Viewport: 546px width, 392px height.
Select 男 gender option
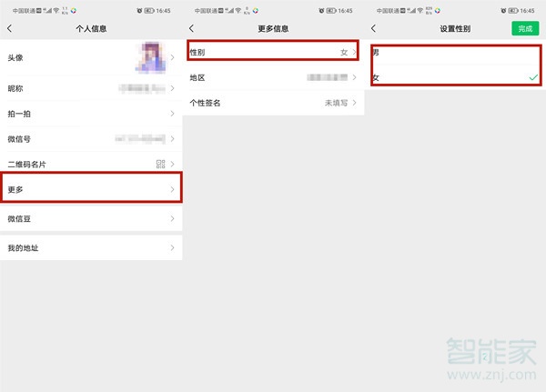coord(453,53)
